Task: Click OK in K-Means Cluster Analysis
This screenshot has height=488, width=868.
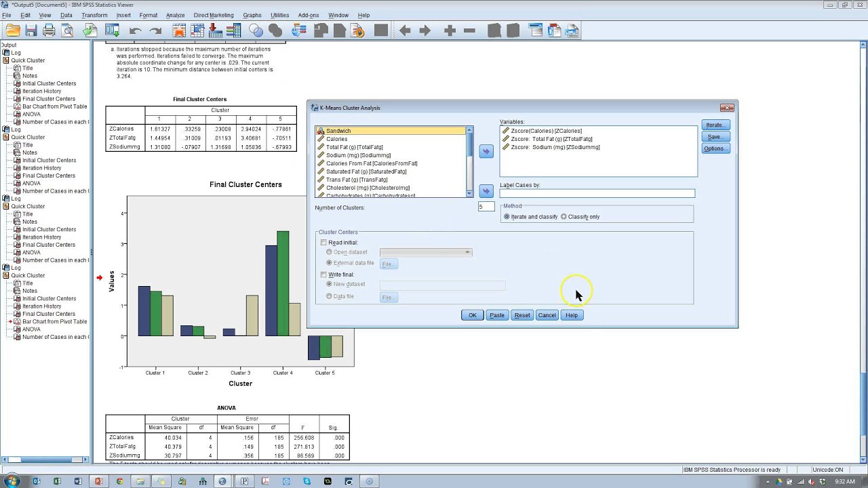Action: [473, 315]
